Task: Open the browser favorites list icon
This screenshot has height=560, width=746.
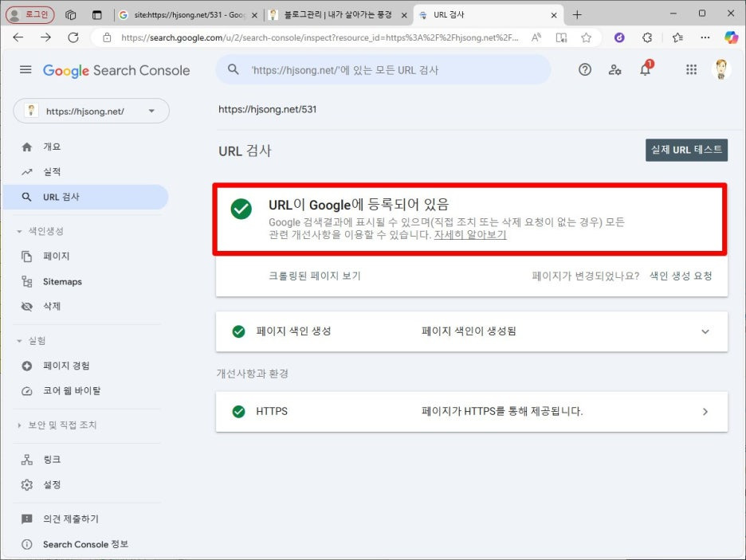Action: [x=678, y=37]
